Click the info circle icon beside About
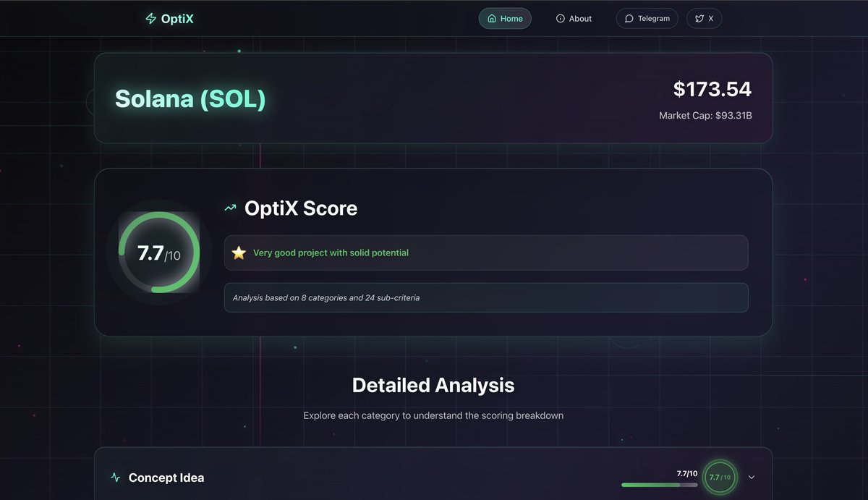 (561, 19)
